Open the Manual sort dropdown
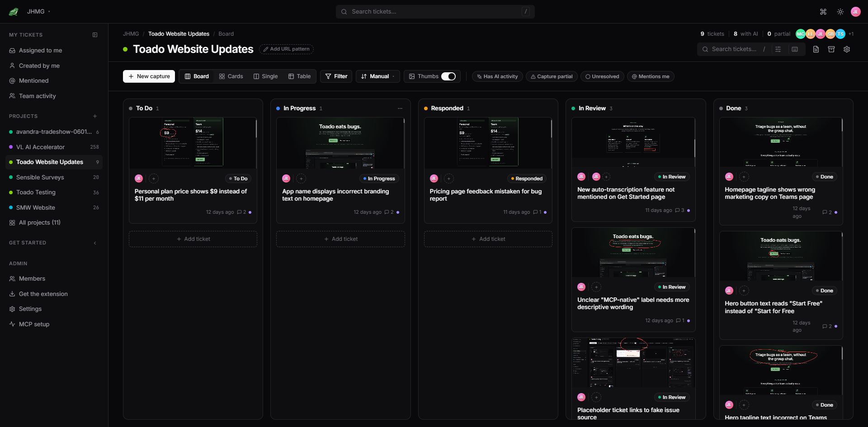 pyautogui.click(x=378, y=76)
